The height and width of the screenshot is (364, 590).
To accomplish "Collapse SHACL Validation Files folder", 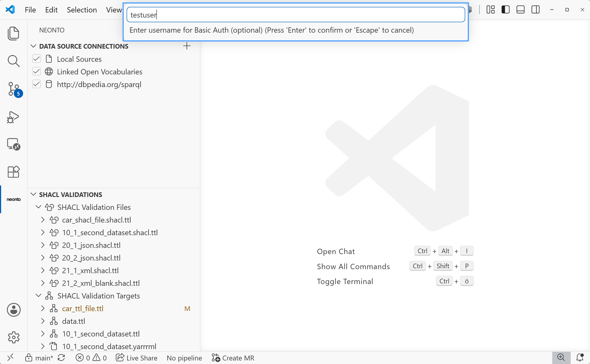I will 38,207.
